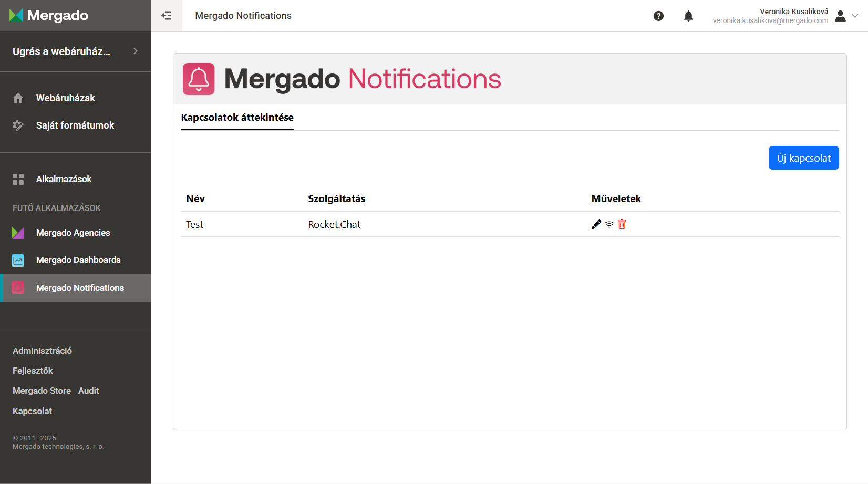This screenshot has width=868, height=484.
Task: Collapse the sidebar with the toggle icon
Action: pos(167,16)
